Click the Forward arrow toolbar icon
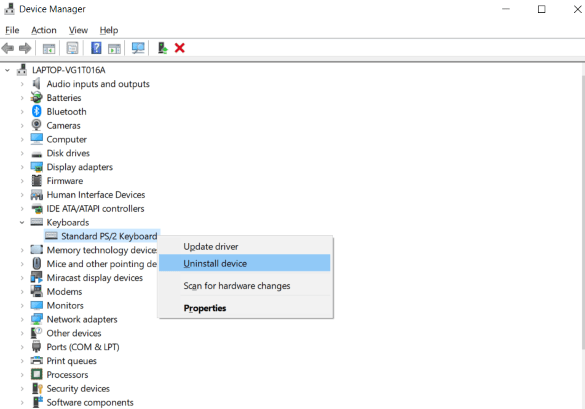Viewport: 585px width, 409px height. 25,48
